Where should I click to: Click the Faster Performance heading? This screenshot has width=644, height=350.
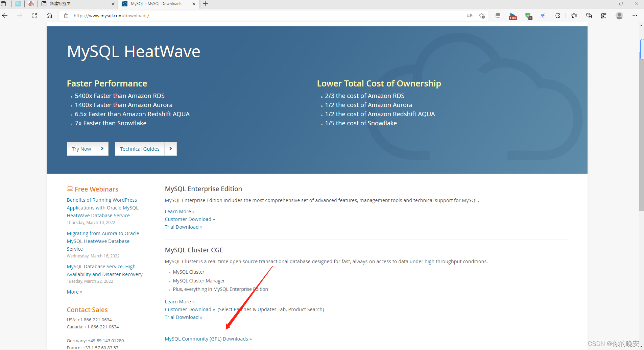click(x=107, y=83)
